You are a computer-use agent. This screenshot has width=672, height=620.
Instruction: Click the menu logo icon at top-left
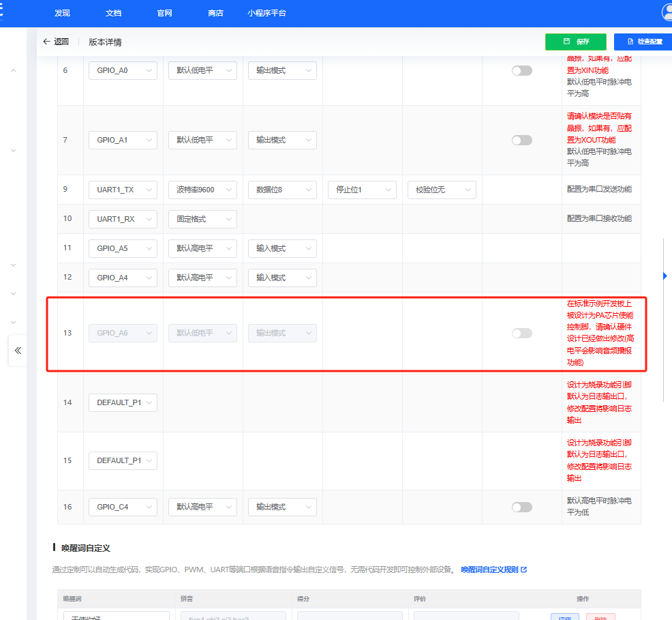click(2, 13)
